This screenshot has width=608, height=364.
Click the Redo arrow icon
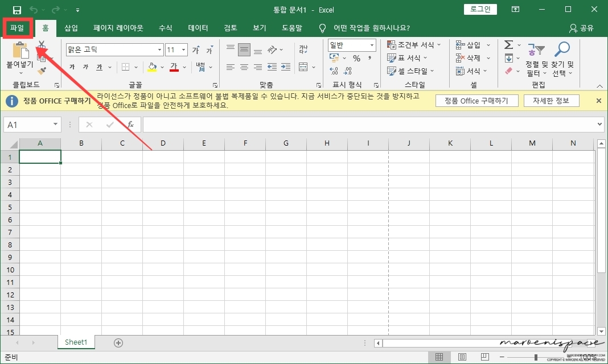tap(56, 10)
